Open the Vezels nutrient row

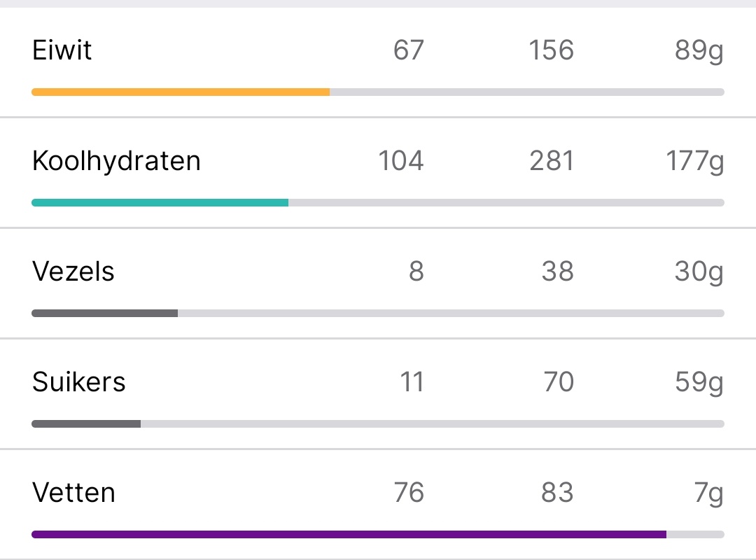pos(73,272)
